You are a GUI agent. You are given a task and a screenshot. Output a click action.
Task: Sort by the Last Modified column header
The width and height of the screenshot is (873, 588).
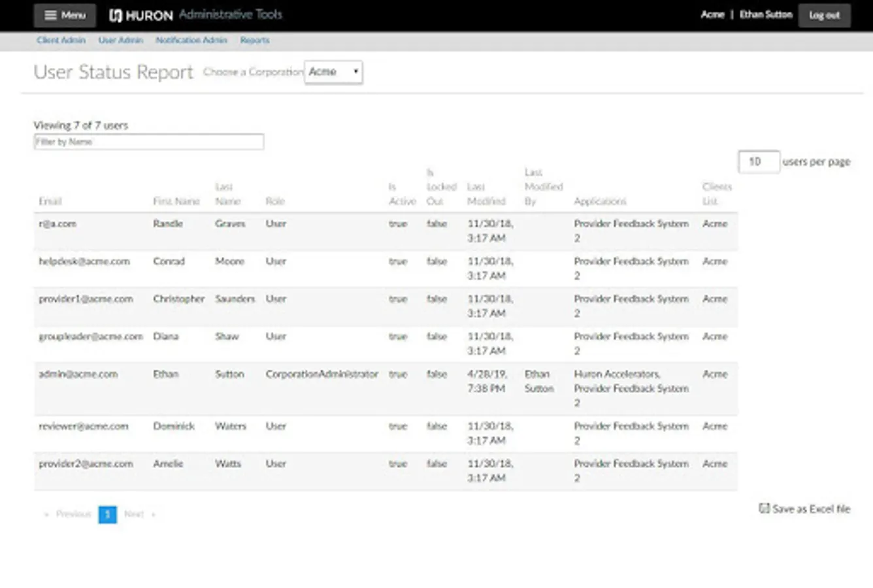[x=486, y=194]
